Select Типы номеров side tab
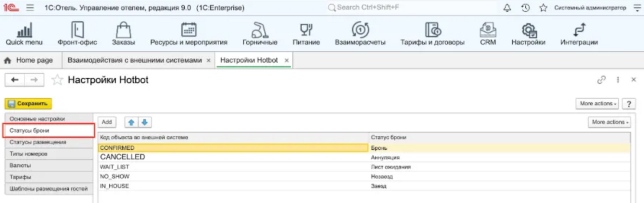 tap(49, 154)
